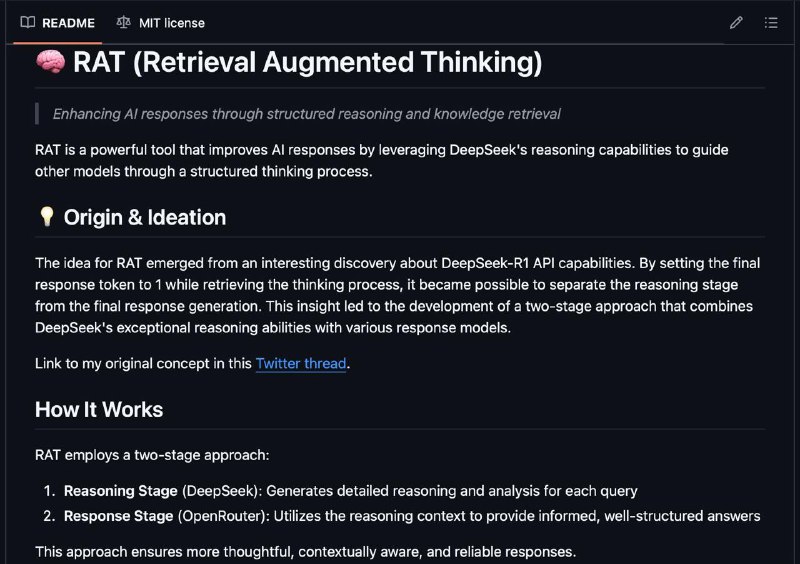Screen dimensions: 800x564
Task: Click the light bulb emoji beside Origin
Action: pos(46,217)
